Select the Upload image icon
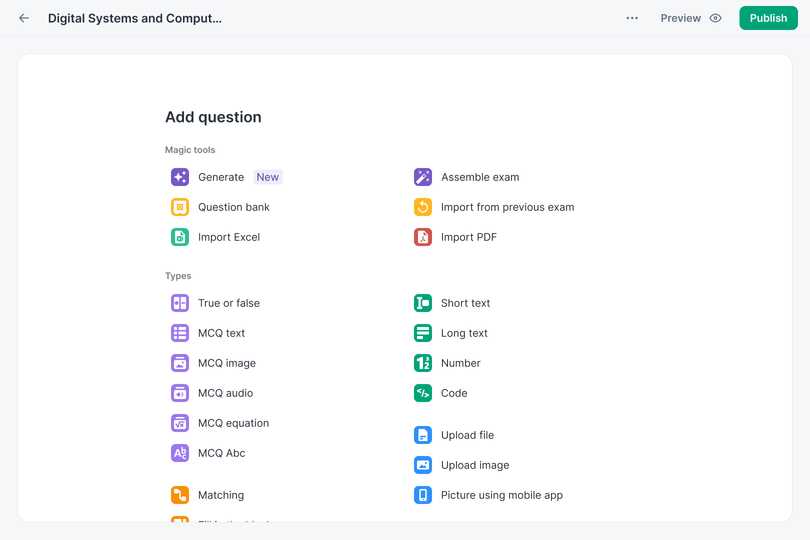 pyautogui.click(x=423, y=465)
